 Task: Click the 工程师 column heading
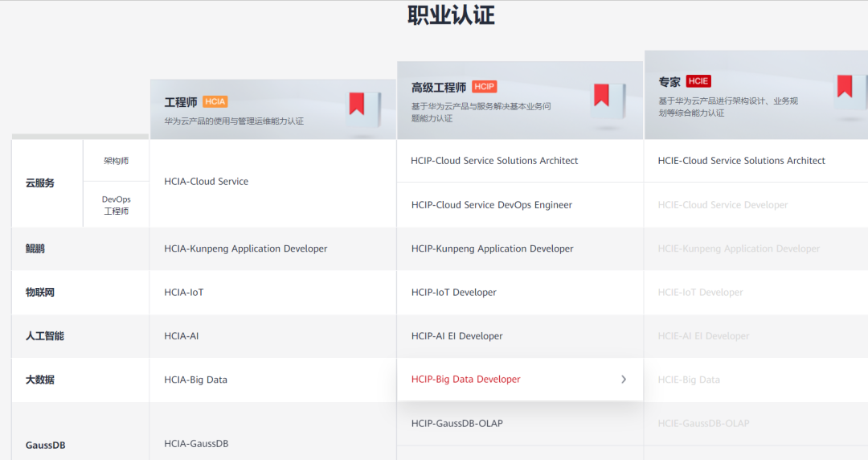pos(181,102)
